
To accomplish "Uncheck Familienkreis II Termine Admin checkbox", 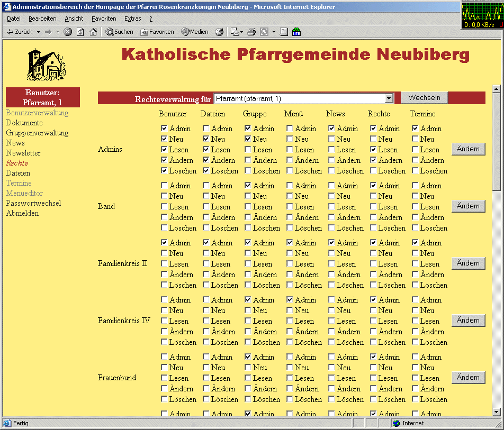I will (415, 242).
